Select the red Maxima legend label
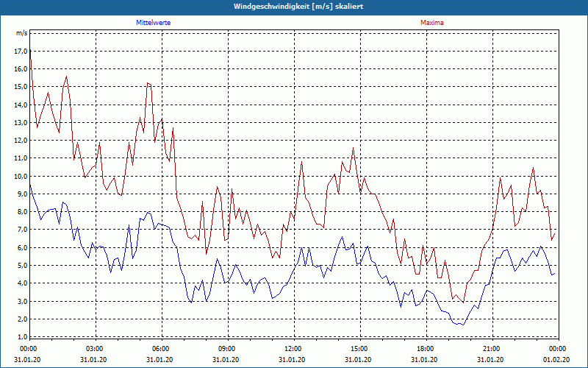 coord(432,23)
